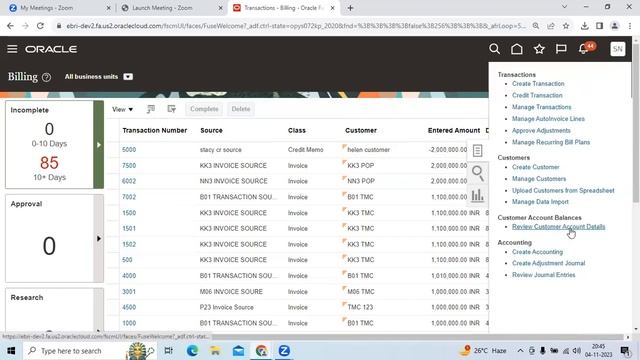640x360 pixels.
Task: Open the All business units dropdown
Action: 128,77
